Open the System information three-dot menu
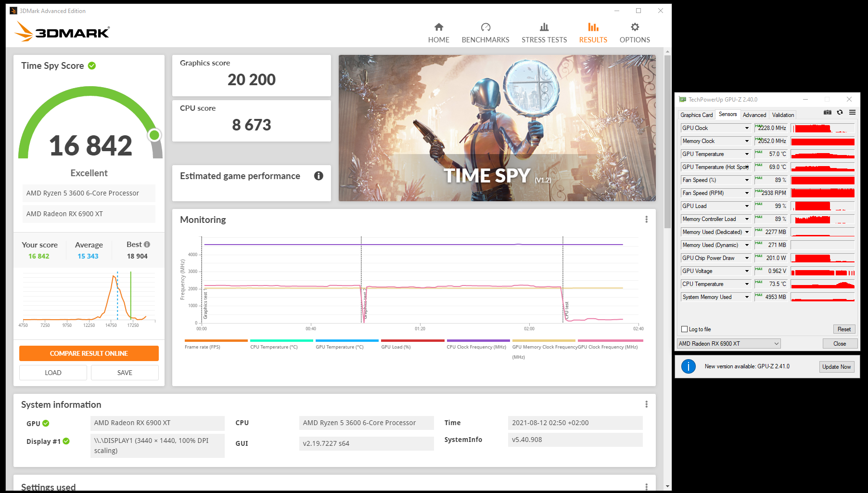 point(646,404)
